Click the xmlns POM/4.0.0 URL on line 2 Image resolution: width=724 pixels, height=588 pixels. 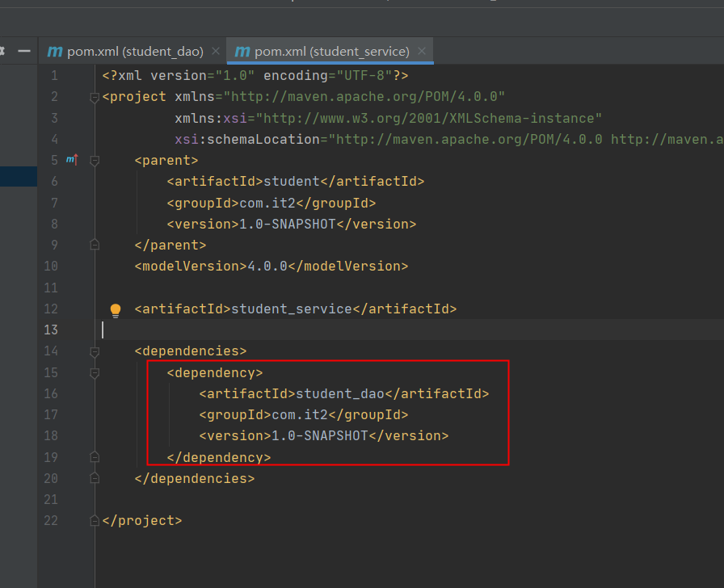tap(364, 97)
